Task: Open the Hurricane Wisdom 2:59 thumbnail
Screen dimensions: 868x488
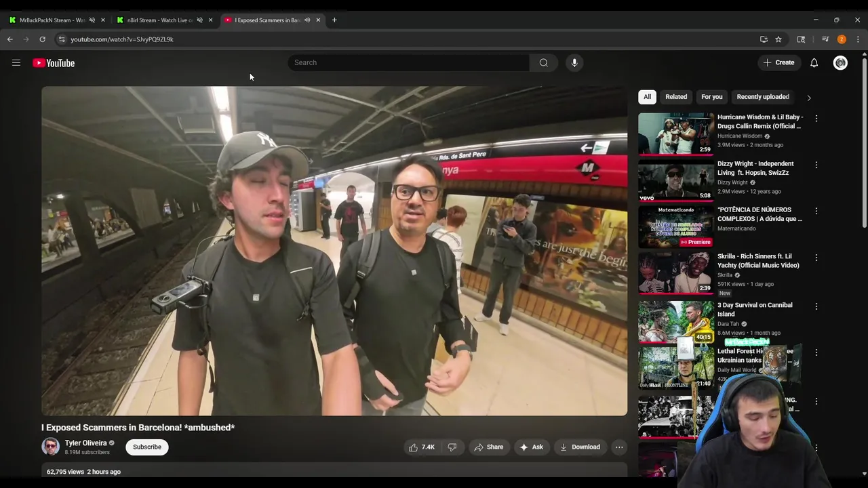Action: point(676,134)
